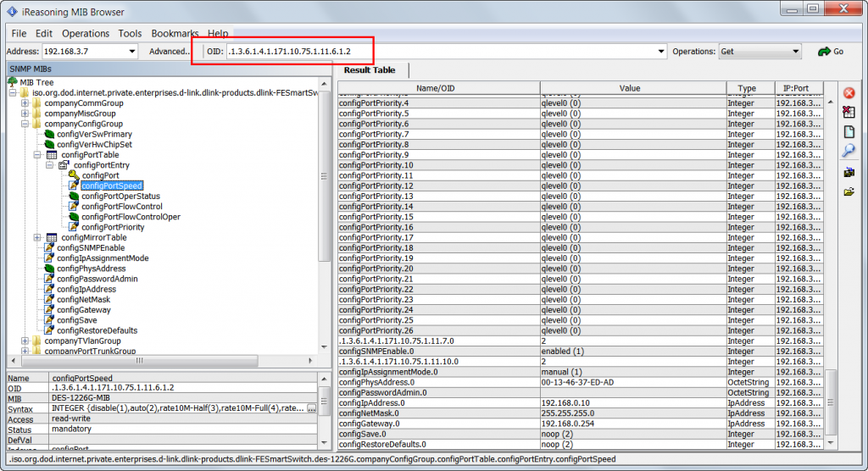The width and height of the screenshot is (868, 471).
Task: Collapse the configPortEntry tree node
Action: (x=49, y=165)
